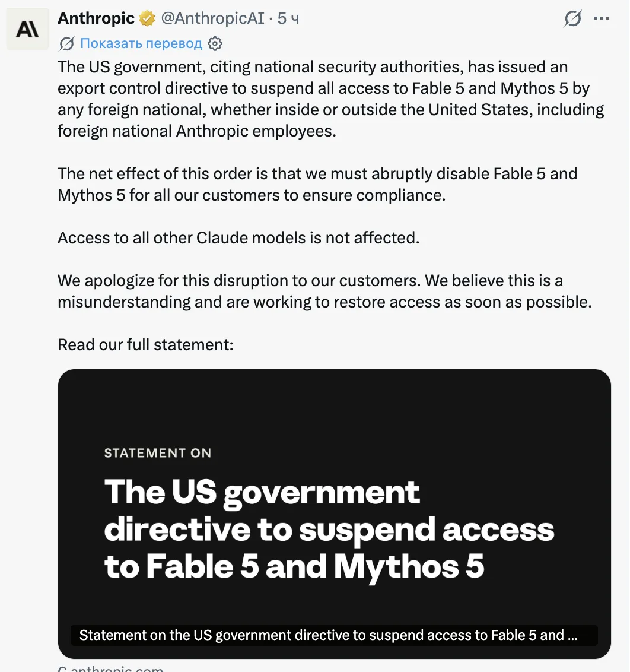Click the @AnthropicAI handle

(213, 18)
